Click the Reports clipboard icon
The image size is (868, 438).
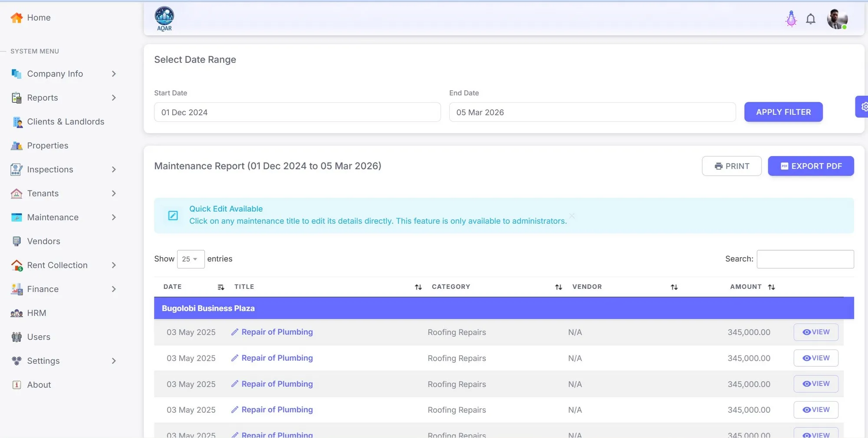tap(16, 98)
